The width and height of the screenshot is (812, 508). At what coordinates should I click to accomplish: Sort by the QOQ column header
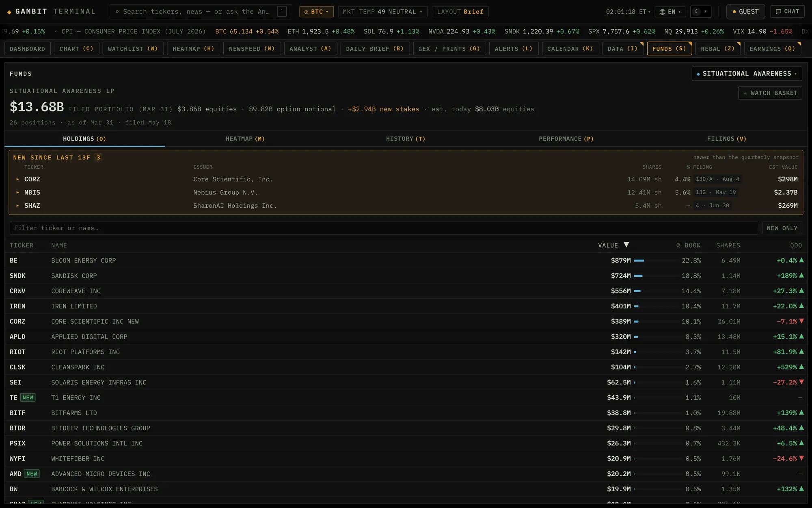click(x=796, y=245)
